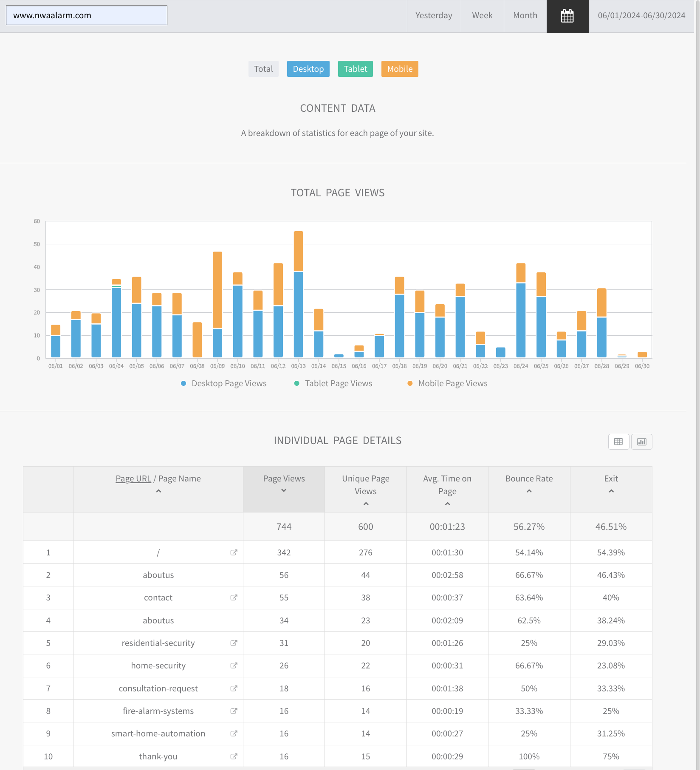This screenshot has width=700, height=770.
Task: Switch to table view icon
Action: [618, 442]
